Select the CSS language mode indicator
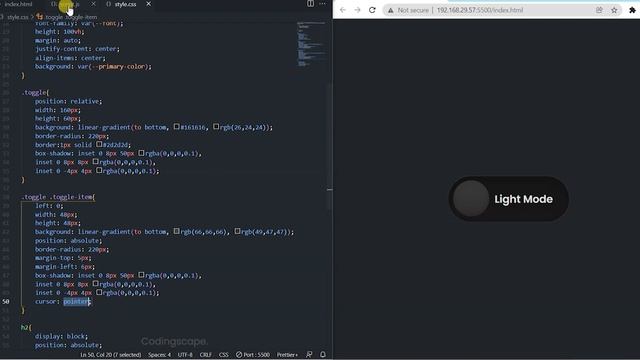 (x=224, y=355)
